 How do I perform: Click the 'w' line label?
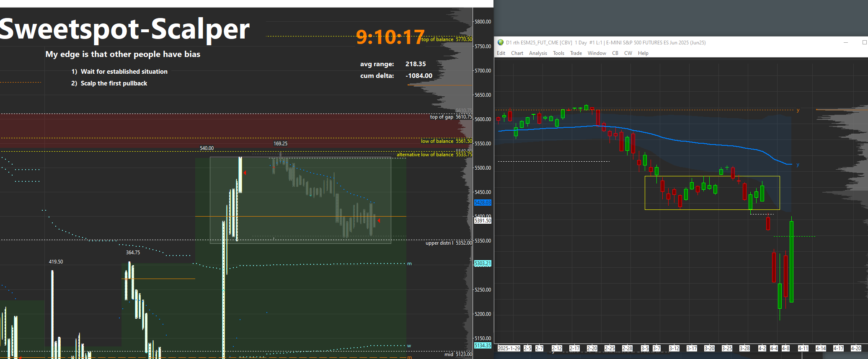click(409, 346)
